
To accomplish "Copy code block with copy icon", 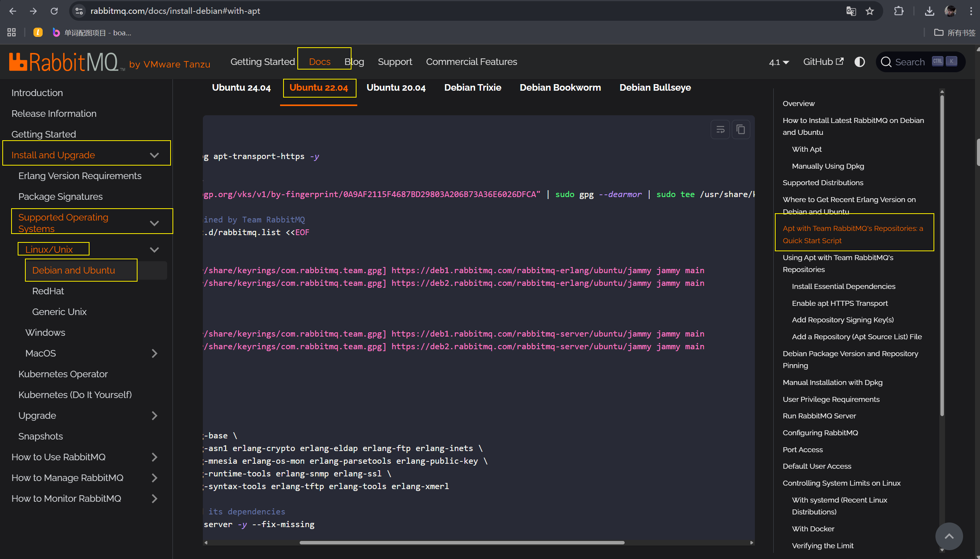I will pos(741,129).
